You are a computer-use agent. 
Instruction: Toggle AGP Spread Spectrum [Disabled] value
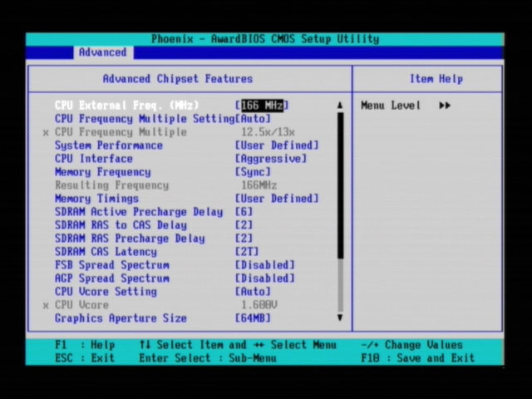pyautogui.click(x=265, y=278)
